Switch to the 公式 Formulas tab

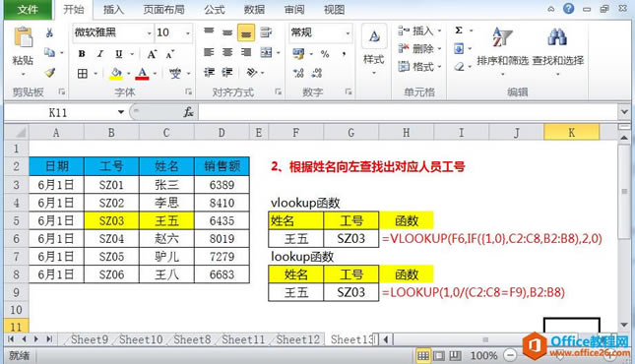click(215, 10)
